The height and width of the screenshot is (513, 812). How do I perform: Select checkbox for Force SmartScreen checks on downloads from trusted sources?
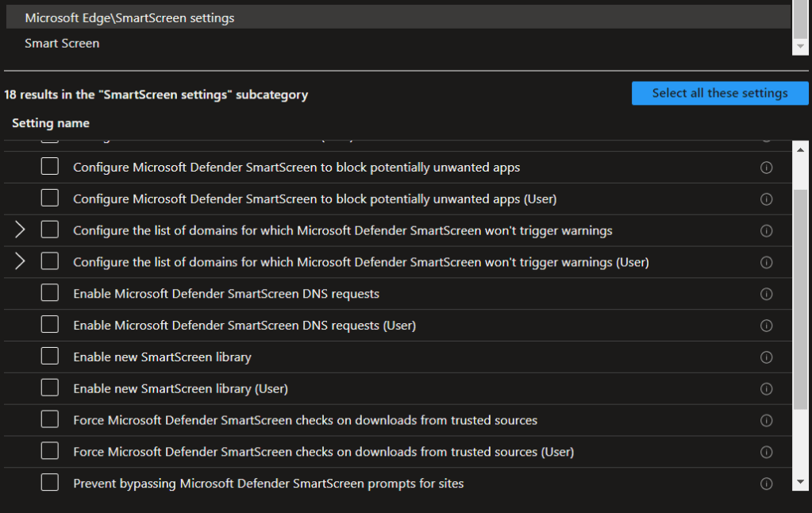pos(50,419)
